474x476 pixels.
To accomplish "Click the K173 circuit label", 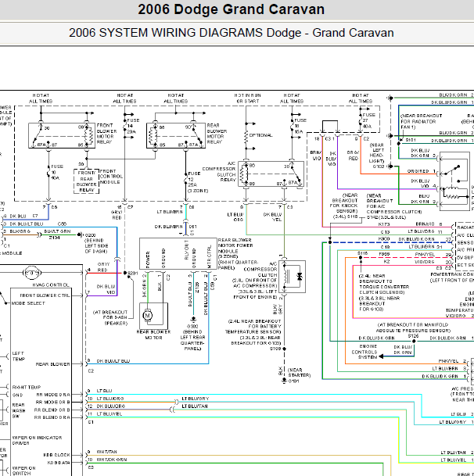I will point(384,224).
